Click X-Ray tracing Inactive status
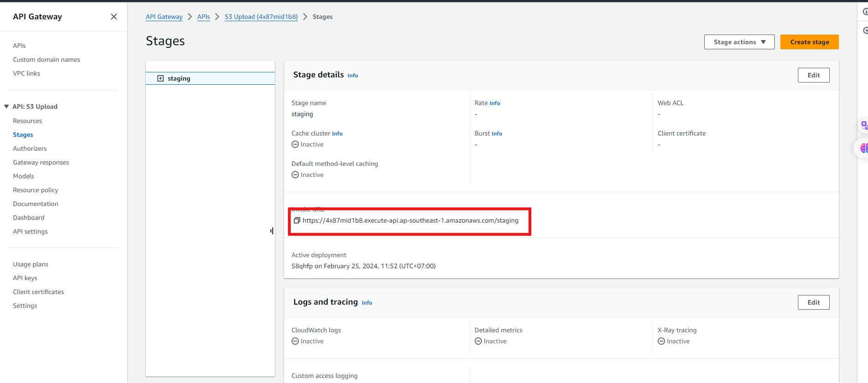 point(674,341)
